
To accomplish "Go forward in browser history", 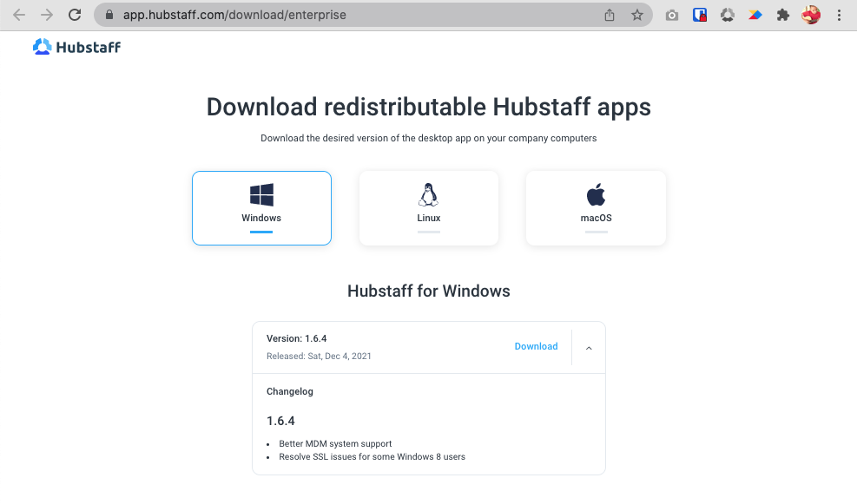I will coord(47,15).
